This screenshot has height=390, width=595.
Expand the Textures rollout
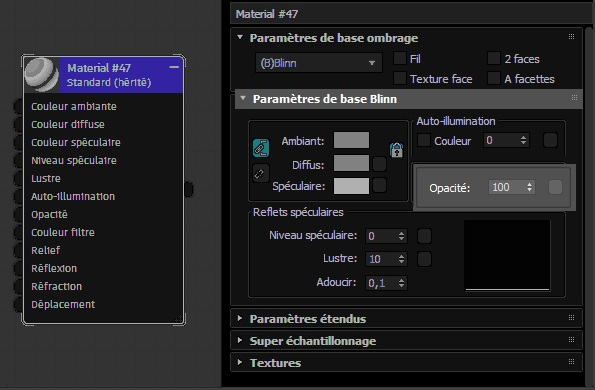240,362
